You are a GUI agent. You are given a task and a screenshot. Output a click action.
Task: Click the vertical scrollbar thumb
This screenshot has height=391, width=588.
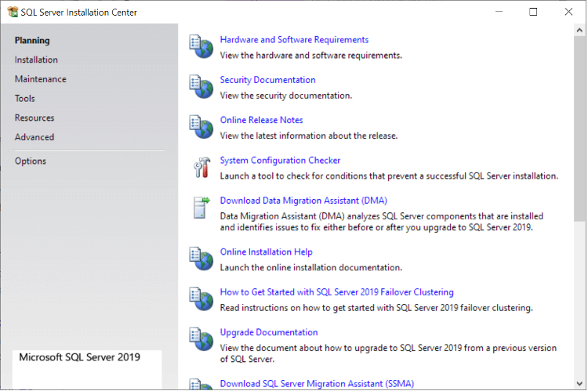coord(579,129)
